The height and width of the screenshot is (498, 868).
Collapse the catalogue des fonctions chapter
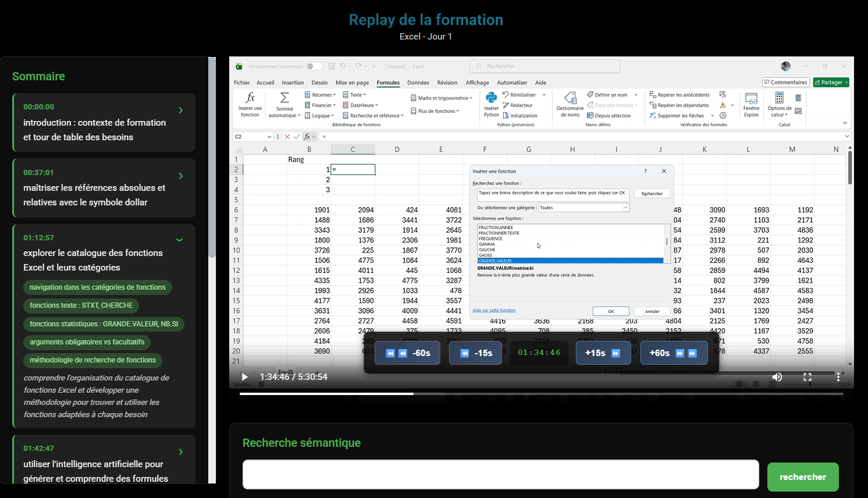(x=179, y=240)
